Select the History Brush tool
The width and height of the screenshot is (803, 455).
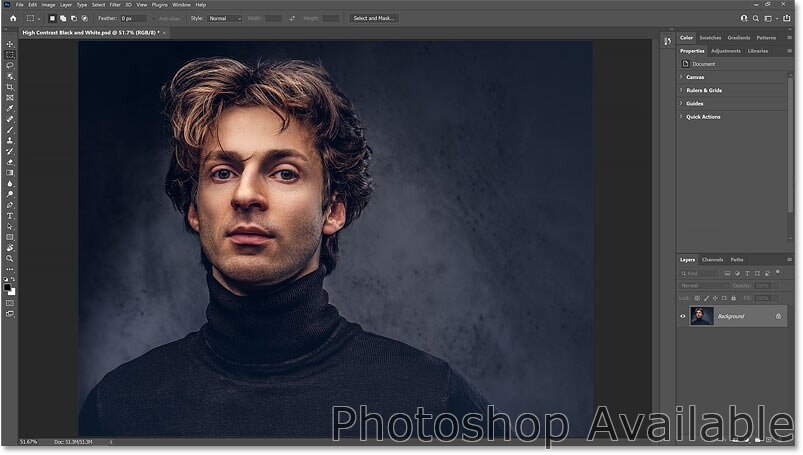click(10, 151)
